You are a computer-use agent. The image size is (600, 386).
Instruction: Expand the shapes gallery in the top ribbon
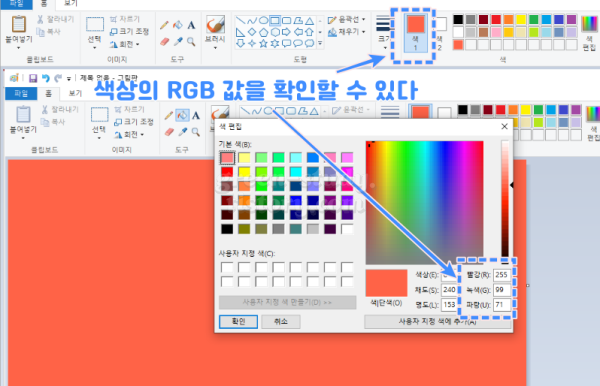[320, 43]
